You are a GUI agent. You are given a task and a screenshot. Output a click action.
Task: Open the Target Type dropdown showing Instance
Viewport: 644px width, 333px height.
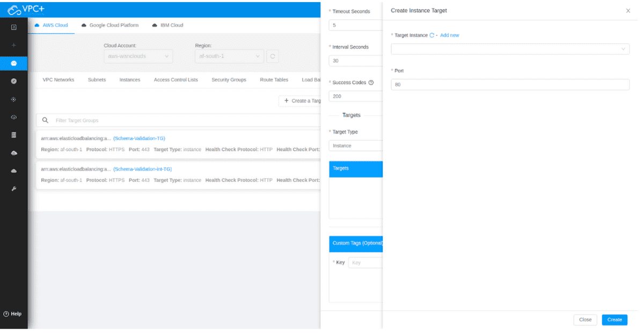[355, 146]
